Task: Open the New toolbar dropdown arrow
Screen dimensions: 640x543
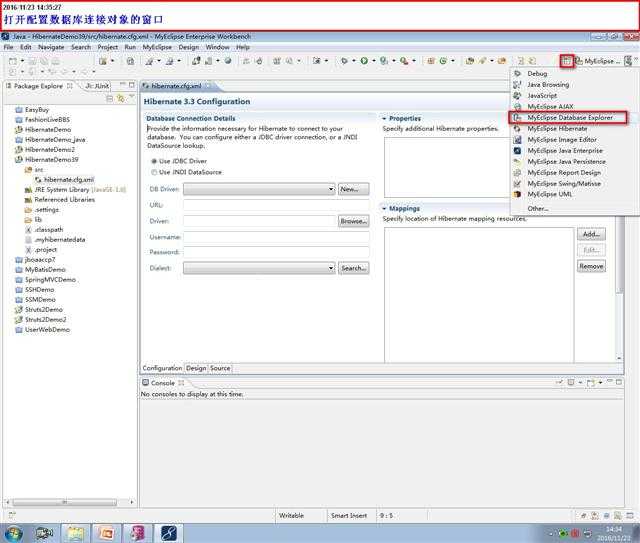Action: (22, 61)
